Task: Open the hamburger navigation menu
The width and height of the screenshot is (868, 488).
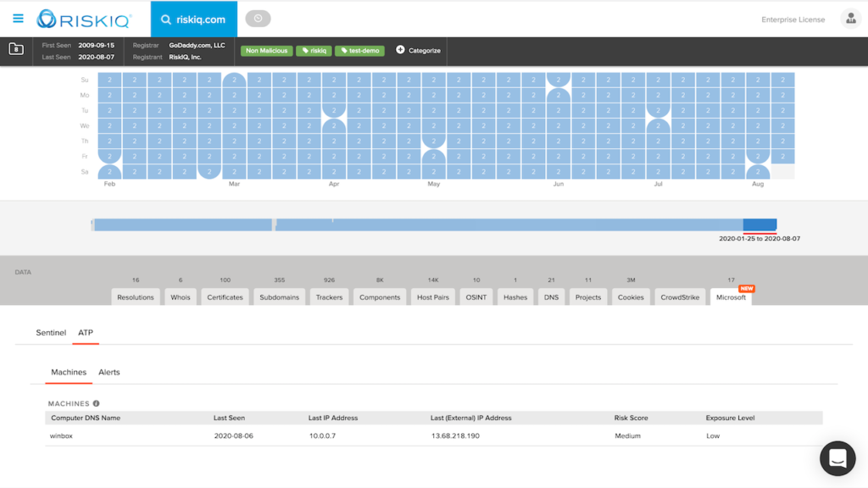Action: pyautogui.click(x=19, y=19)
